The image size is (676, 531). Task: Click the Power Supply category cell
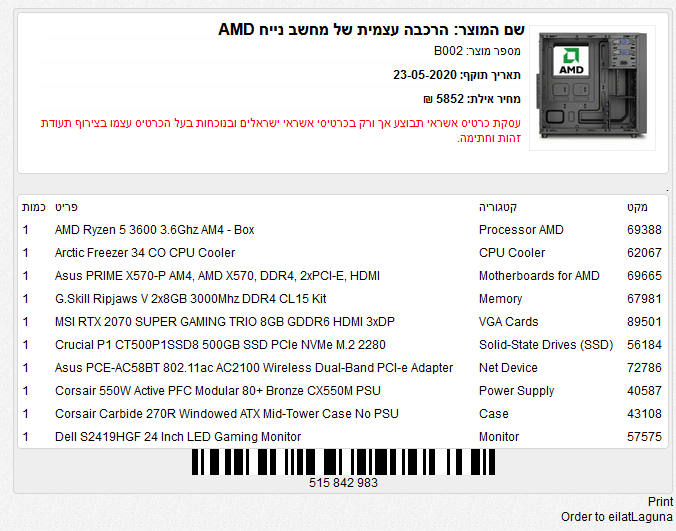[x=516, y=390]
